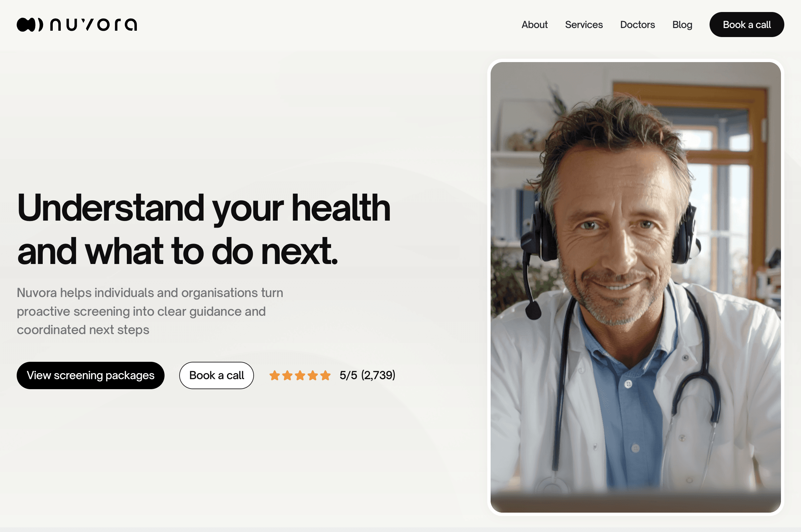This screenshot has width=801, height=532.
Task: Open the doctor with headset photo
Action: [635, 287]
